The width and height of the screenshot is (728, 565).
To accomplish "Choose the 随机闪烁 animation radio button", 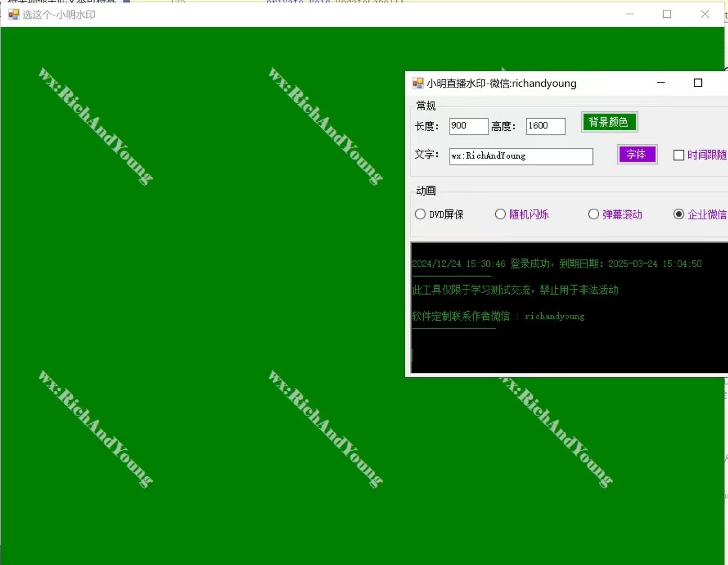I will tap(500, 214).
